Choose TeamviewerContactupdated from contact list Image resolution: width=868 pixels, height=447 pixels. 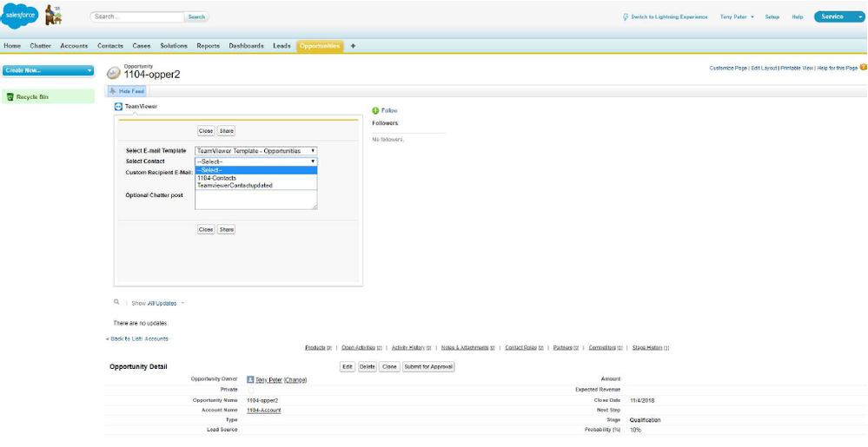pyautogui.click(x=255, y=186)
